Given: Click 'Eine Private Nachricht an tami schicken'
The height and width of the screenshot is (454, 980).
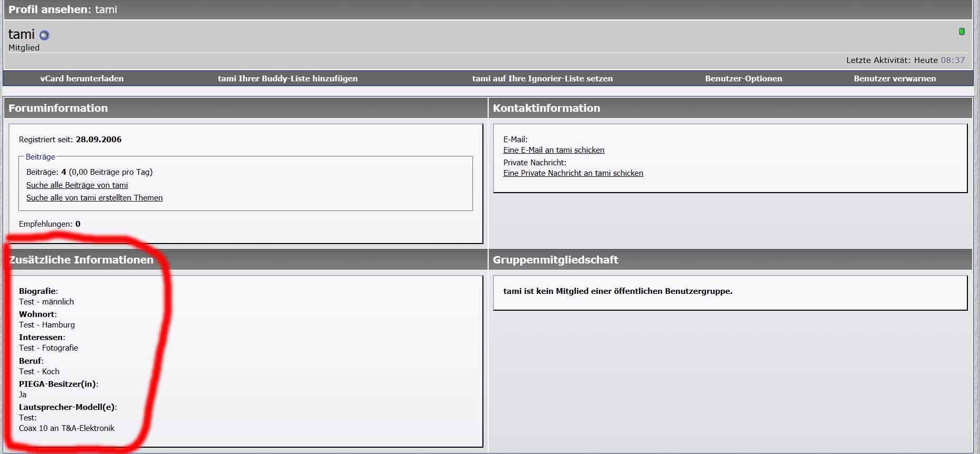Looking at the screenshot, I should tap(573, 173).
